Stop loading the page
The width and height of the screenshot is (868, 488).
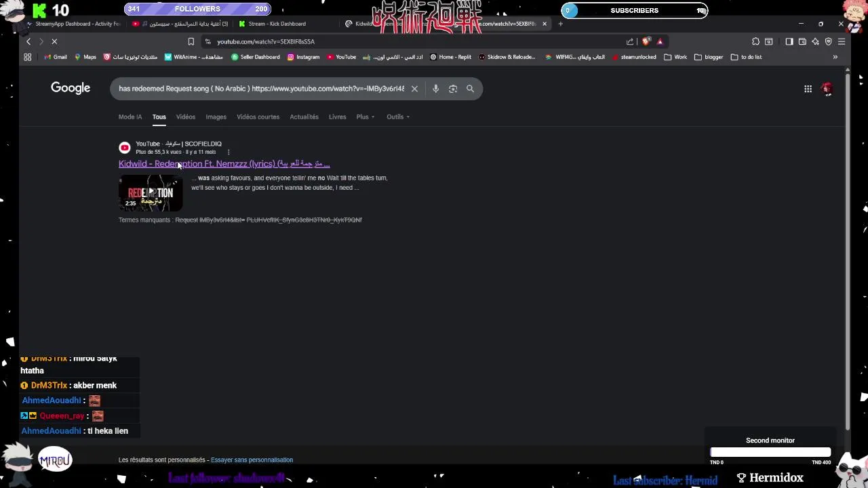[54, 41]
